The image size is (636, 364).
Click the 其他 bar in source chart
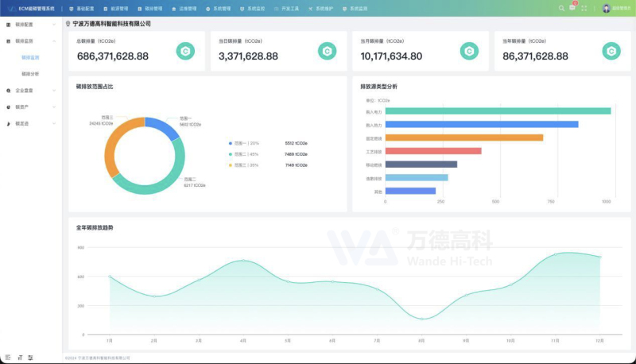[410, 191]
